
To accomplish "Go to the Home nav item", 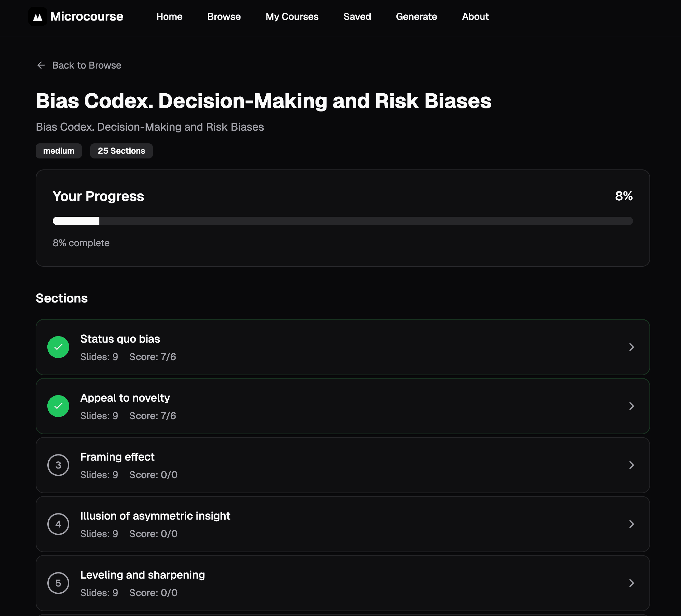I will [x=169, y=16].
